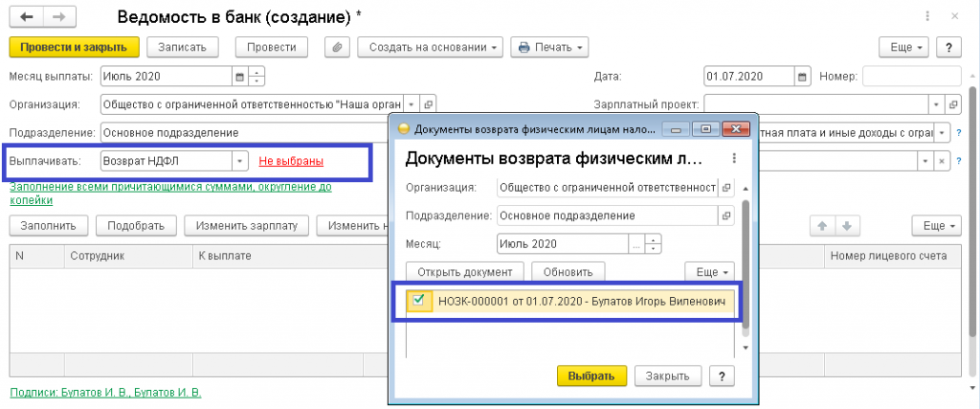
Task: Click the Номер input field
Action: click(x=911, y=77)
